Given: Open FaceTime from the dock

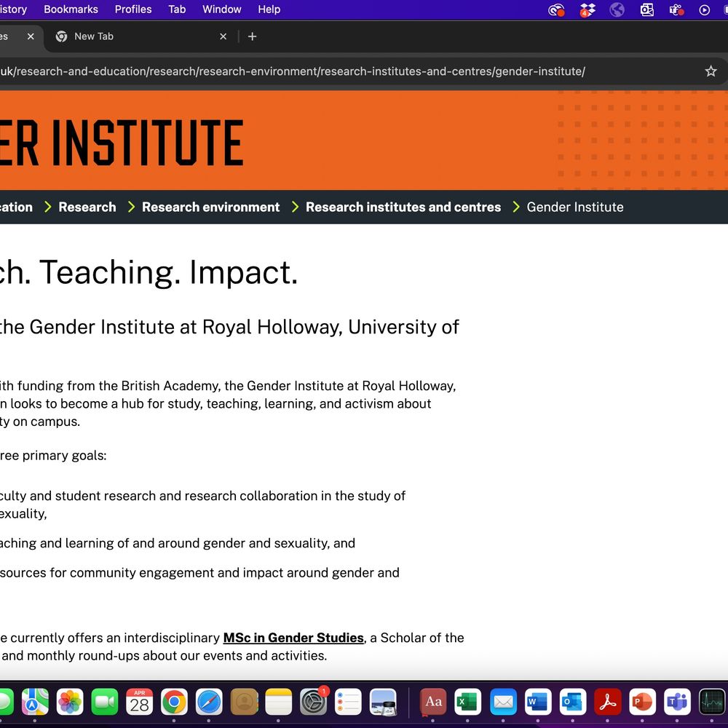Looking at the screenshot, I should pyautogui.click(x=104, y=702).
